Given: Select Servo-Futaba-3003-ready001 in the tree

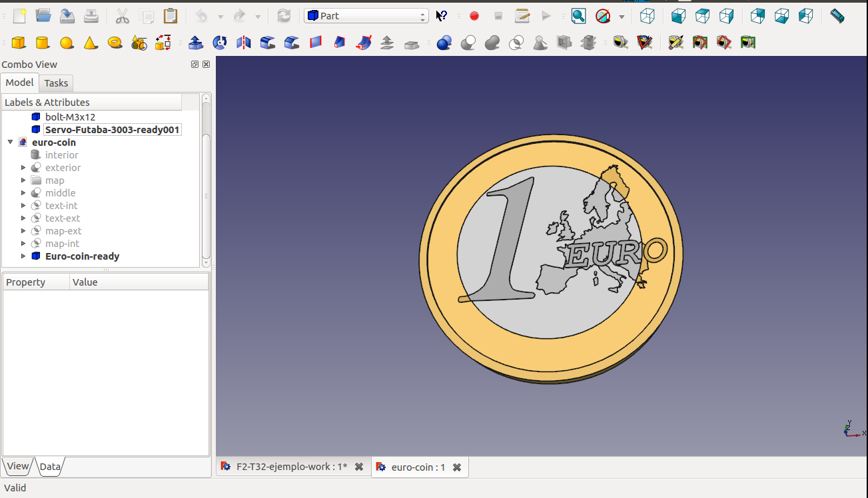Looking at the screenshot, I should coord(112,130).
